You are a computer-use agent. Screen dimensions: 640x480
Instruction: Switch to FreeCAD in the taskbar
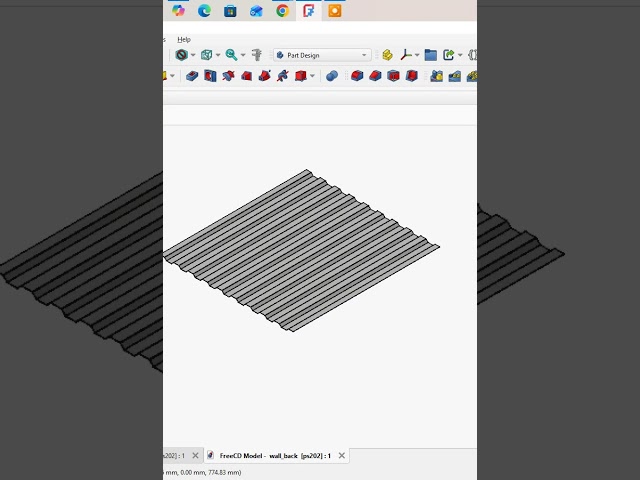click(309, 11)
